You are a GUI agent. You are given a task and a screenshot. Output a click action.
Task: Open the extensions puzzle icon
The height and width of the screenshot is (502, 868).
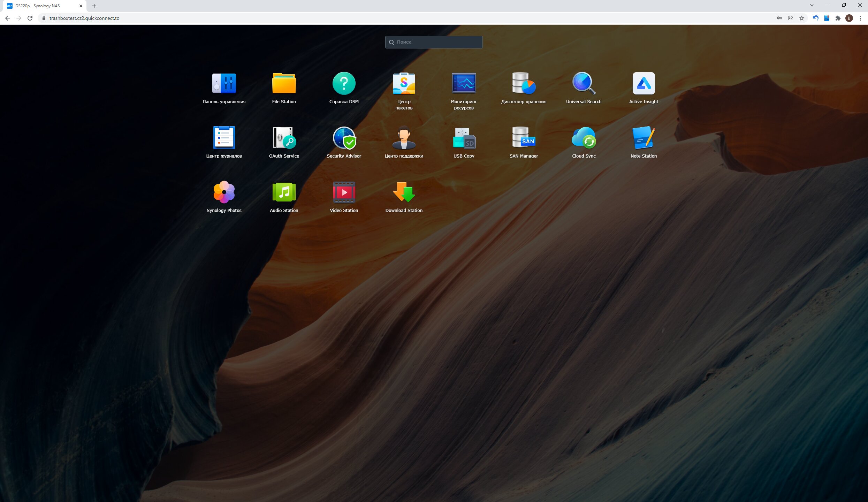tap(838, 18)
